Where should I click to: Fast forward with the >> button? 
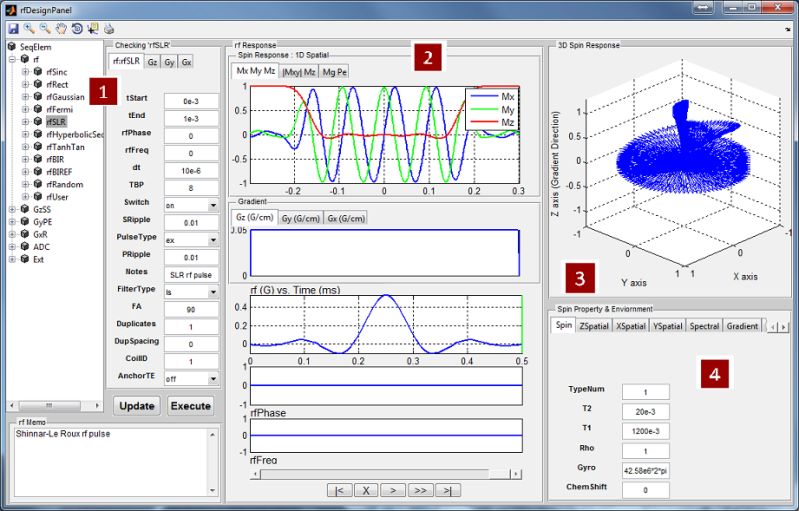point(420,491)
